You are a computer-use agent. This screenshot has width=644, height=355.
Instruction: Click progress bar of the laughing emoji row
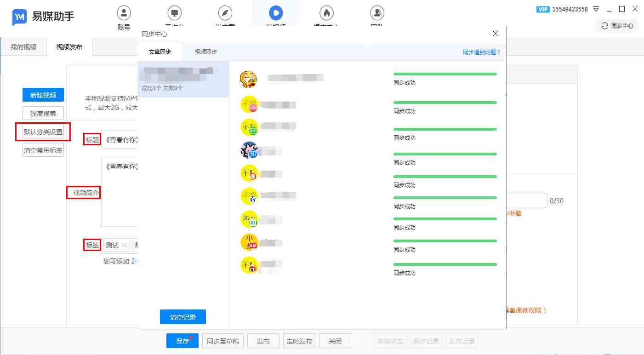pyautogui.click(x=445, y=74)
